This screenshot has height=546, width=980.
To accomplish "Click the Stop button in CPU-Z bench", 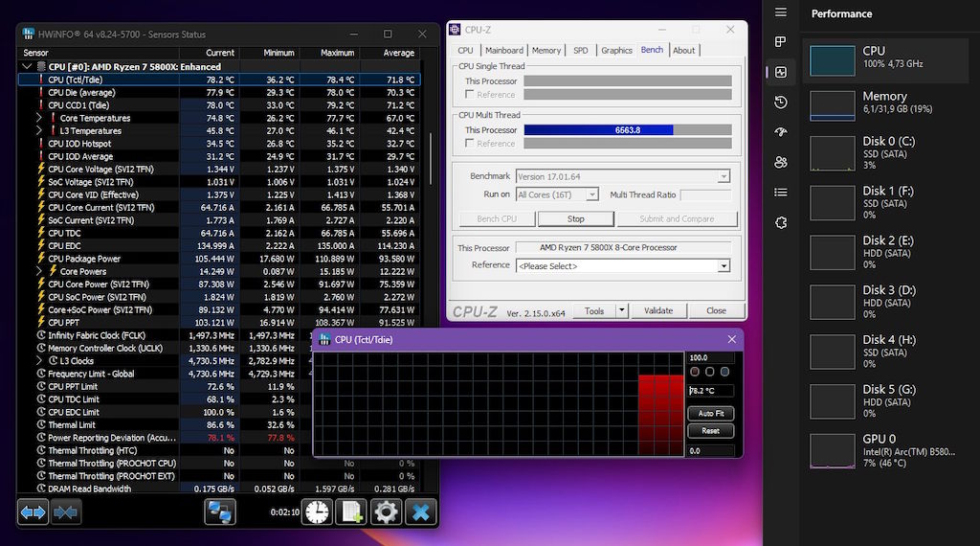I will coord(575,219).
